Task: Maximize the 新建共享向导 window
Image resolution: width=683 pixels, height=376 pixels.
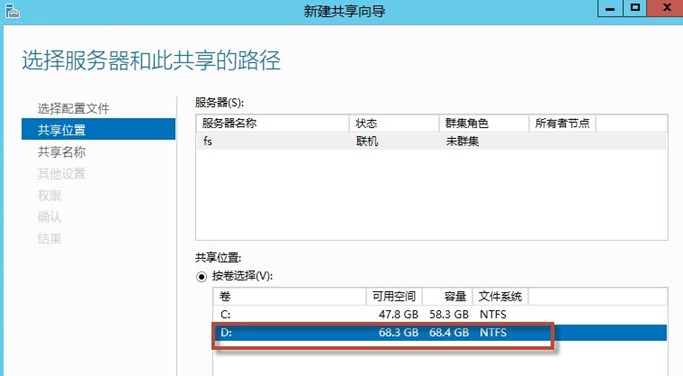Action: point(635,8)
